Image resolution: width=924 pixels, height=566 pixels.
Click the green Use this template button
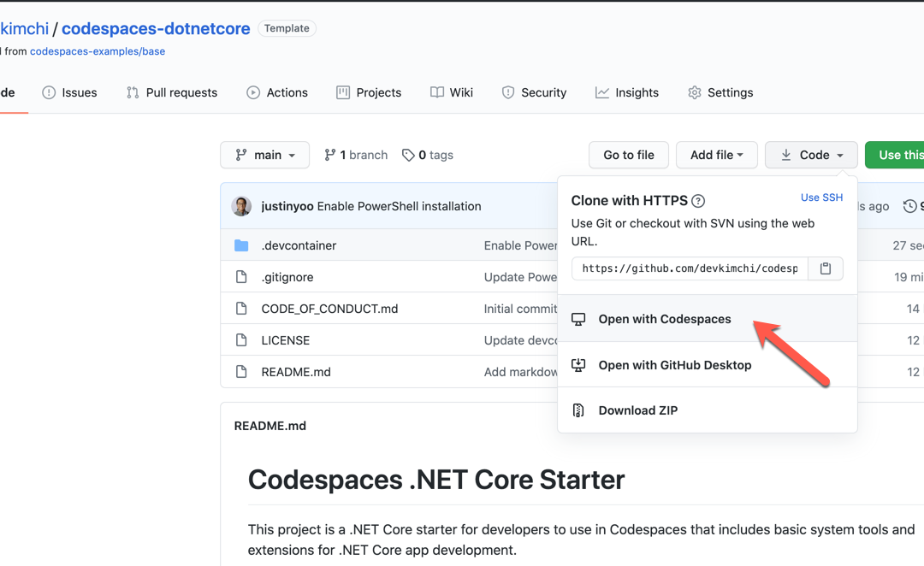click(x=895, y=155)
